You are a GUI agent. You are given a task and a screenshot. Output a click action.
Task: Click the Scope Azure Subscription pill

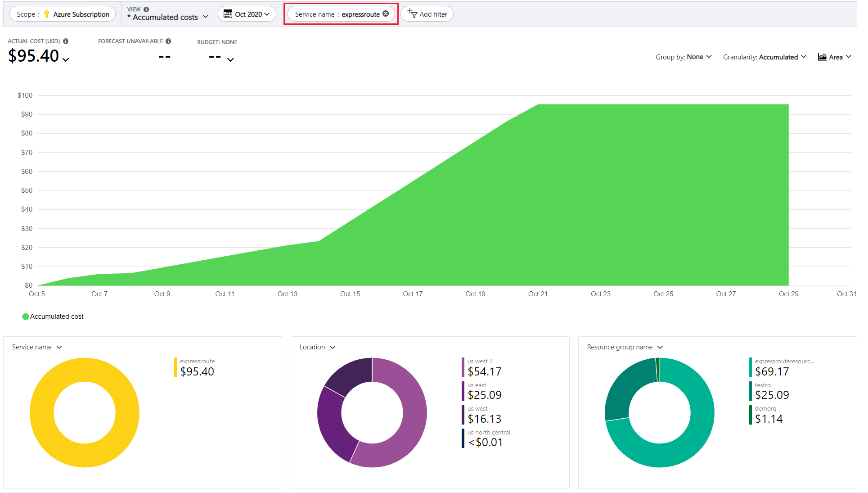[63, 14]
